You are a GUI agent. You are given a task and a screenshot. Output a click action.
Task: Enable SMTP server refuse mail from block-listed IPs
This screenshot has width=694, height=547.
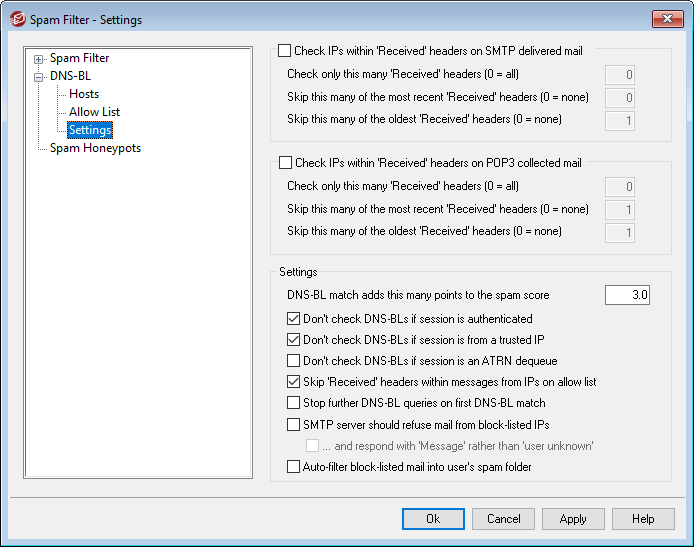tap(293, 424)
